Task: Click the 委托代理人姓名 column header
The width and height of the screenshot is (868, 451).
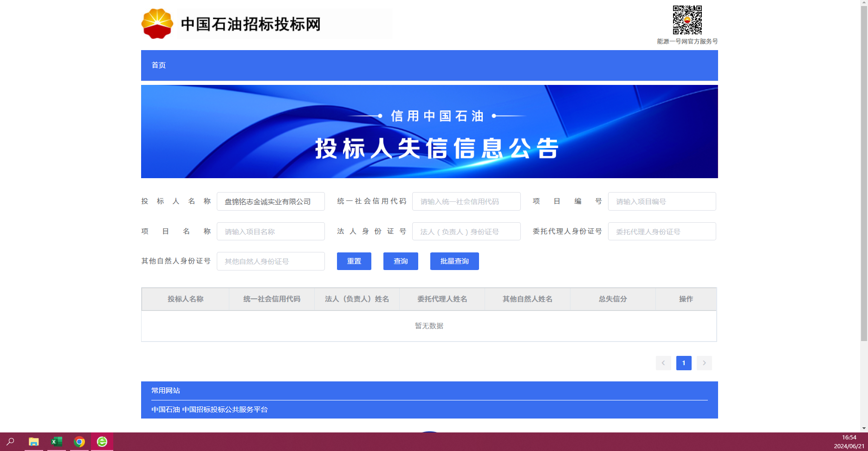Action: click(442, 299)
